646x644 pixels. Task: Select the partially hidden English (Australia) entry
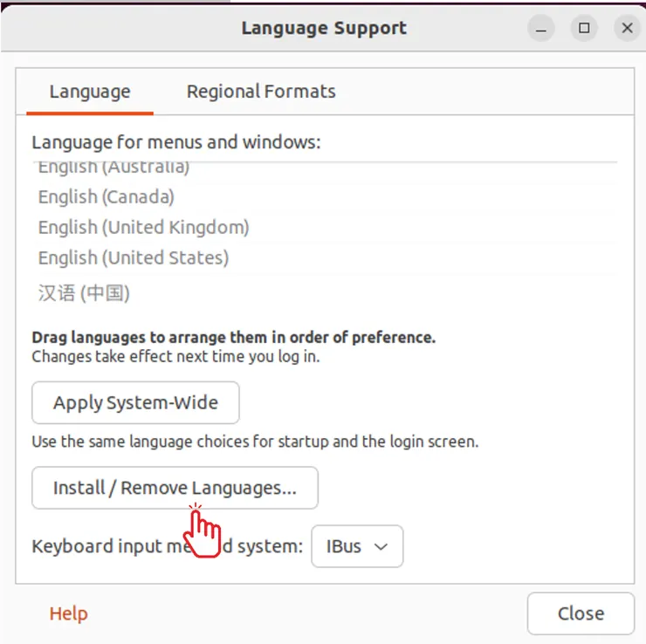point(113,167)
